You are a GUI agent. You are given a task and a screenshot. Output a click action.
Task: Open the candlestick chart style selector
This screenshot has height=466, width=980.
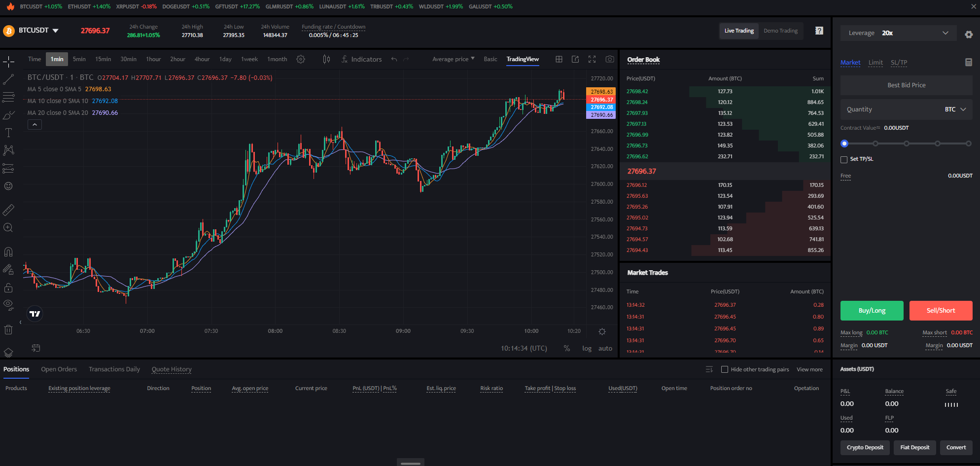[326, 59]
